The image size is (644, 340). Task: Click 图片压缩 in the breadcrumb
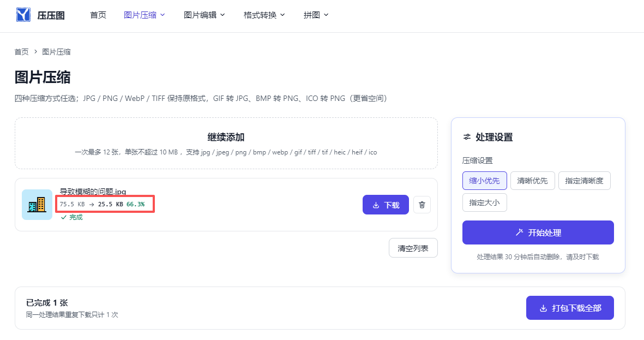pos(56,52)
